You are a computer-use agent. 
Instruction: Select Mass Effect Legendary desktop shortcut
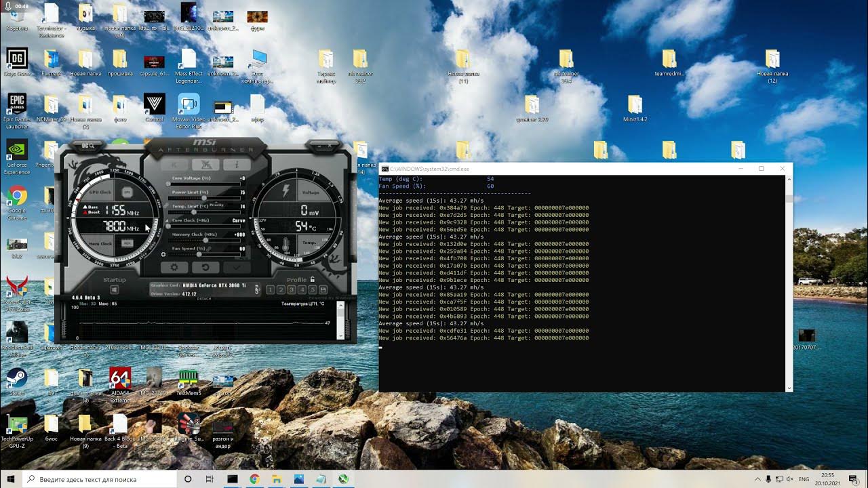[x=189, y=66]
